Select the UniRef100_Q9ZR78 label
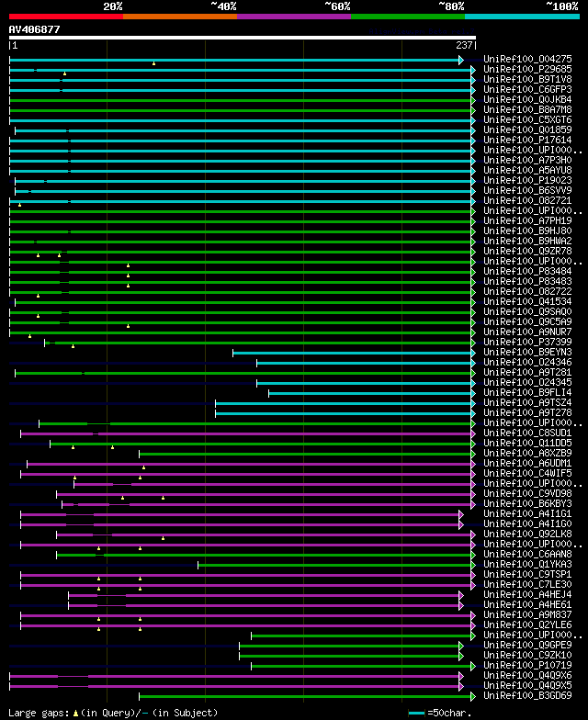 527,252
